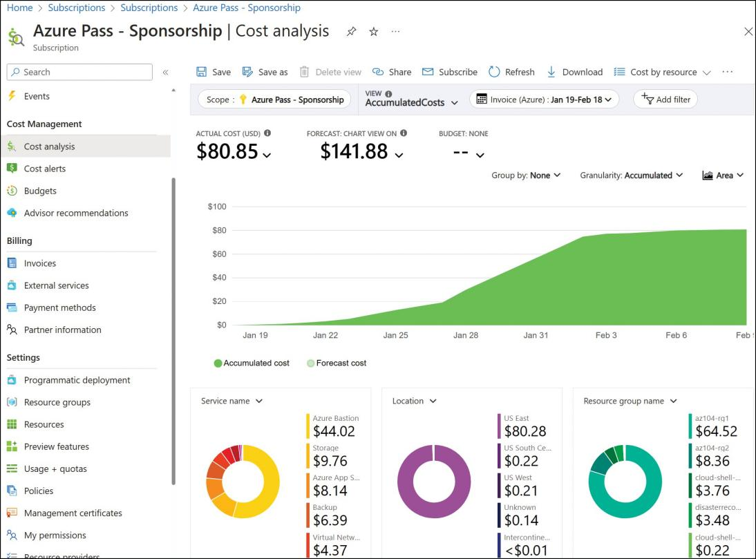Toggle Forecast cost legend item
This screenshot has height=559, width=756.
coord(337,363)
